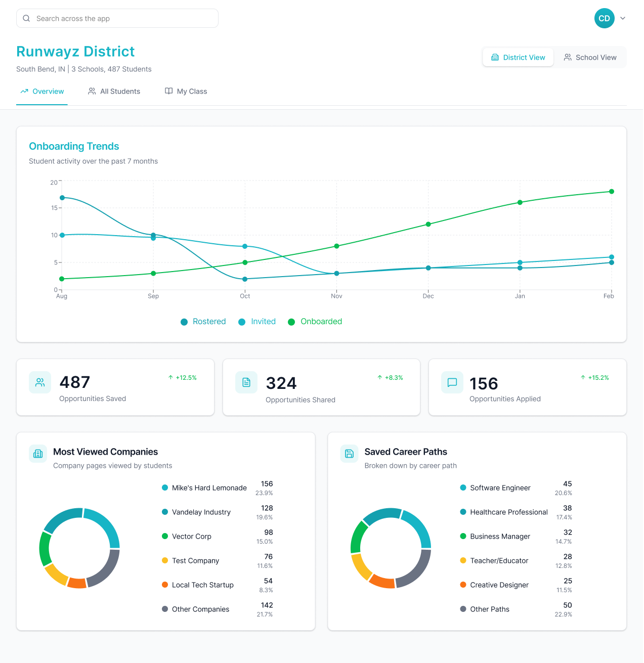Screen dimensions: 644x663
Task: Click the Opportunities Applied chat bubble icon
Action: [x=452, y=382]
